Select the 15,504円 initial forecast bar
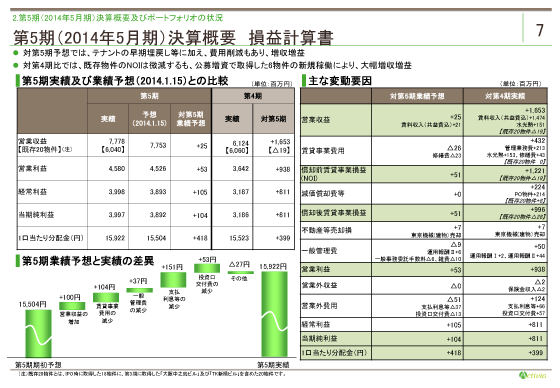560x388 pixels. tap(38, 333)
